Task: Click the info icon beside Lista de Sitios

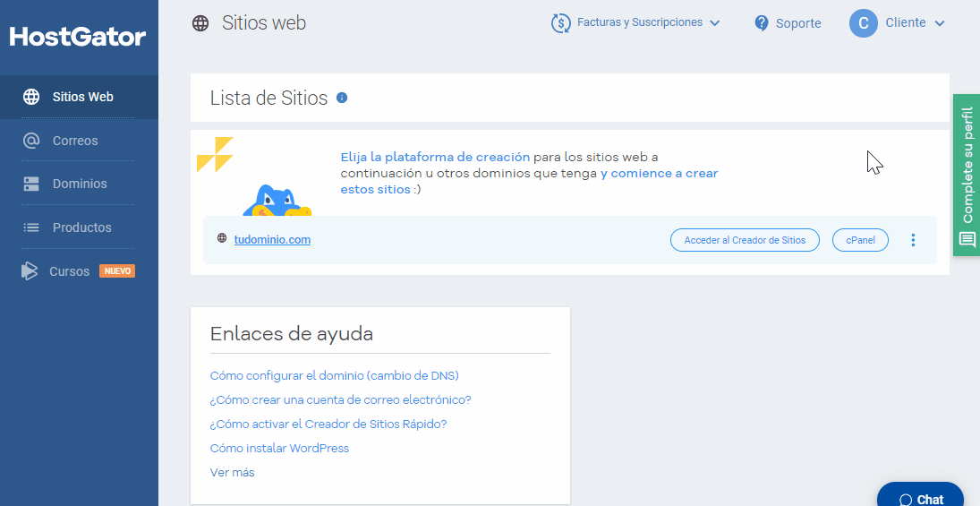Action: pyautogui.click(x=341, y=98)
